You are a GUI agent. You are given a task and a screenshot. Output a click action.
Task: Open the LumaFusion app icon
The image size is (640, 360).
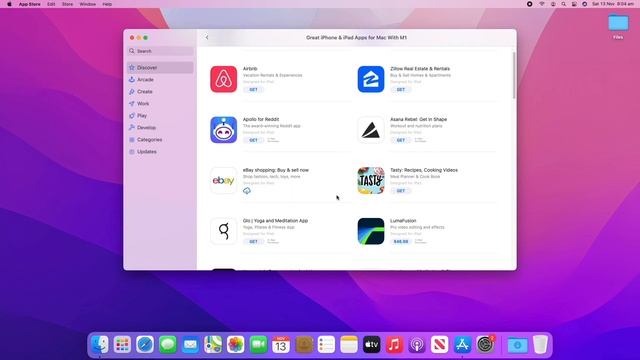coord(371,231)
